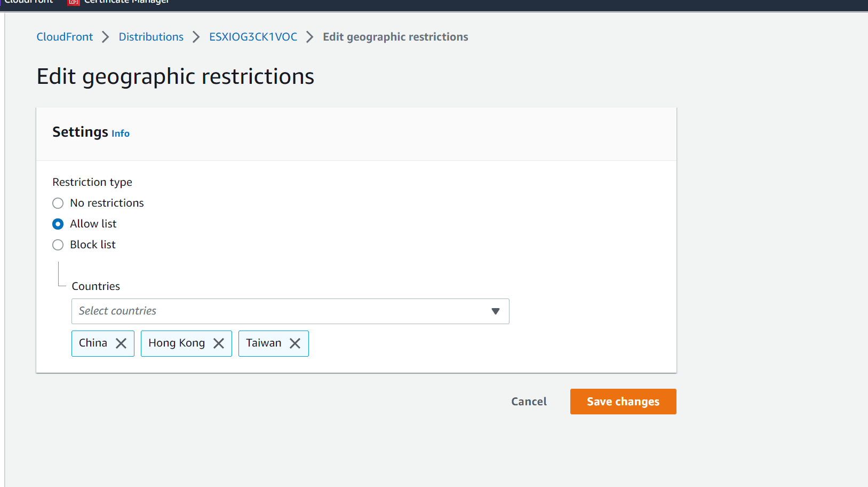Click the chevron between CloudFront and Distributions
868x487 pixels.
[x=106, y=37]
